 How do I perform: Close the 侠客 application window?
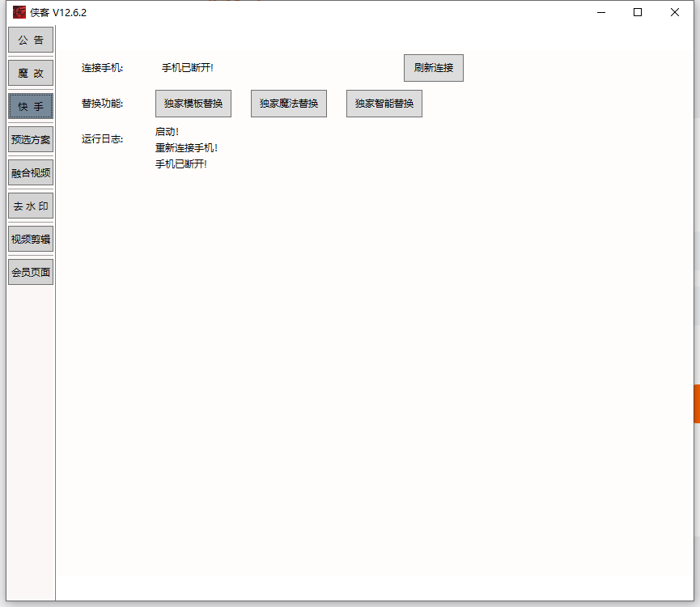(675, 12)
